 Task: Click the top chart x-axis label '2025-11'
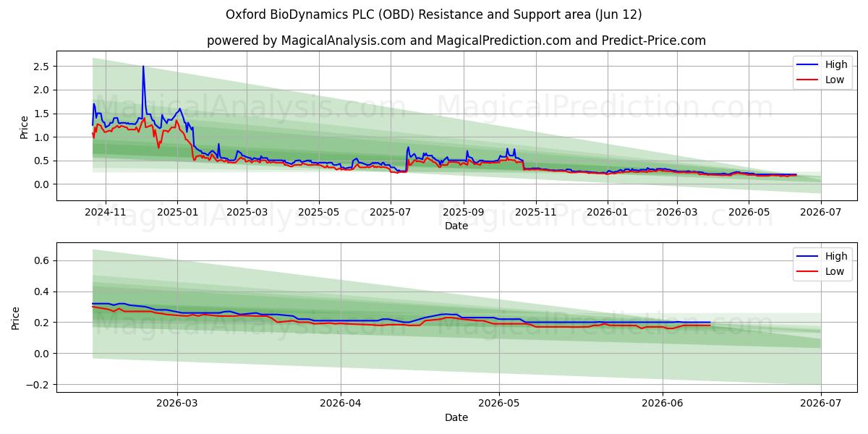(x=536, y=212)
